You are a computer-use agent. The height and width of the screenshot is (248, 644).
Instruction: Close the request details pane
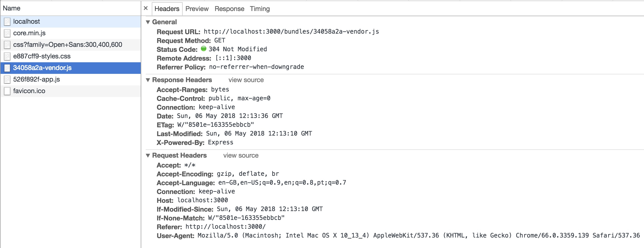tap(146, 8)
